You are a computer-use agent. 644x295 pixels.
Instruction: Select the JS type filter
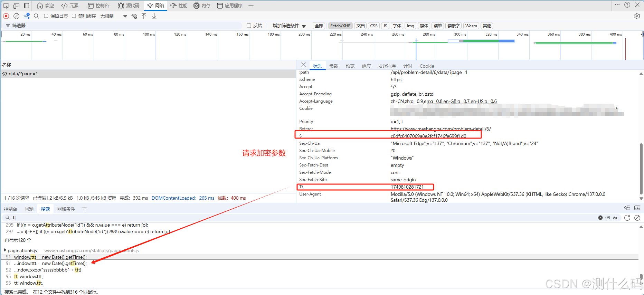(x=385, y=26)
